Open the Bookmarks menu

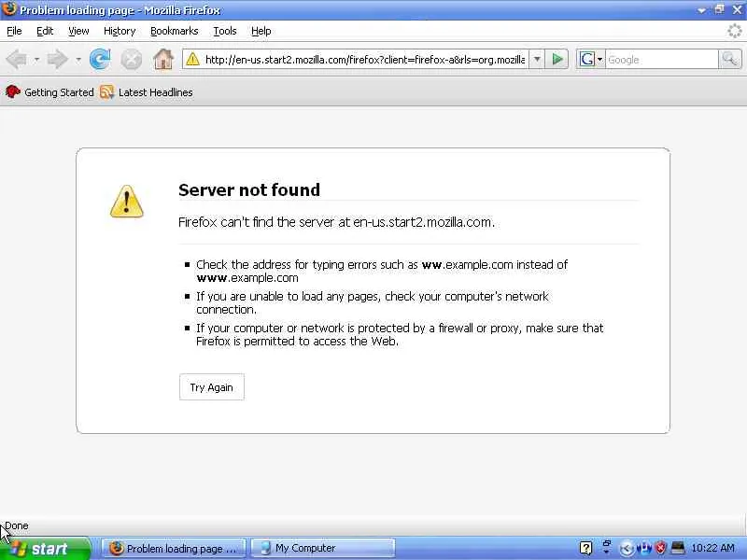click(x=175, y=31)
